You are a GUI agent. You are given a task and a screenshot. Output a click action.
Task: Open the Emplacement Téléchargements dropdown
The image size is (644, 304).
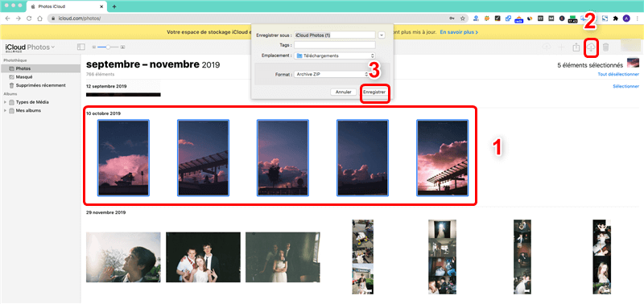[335, 55]
